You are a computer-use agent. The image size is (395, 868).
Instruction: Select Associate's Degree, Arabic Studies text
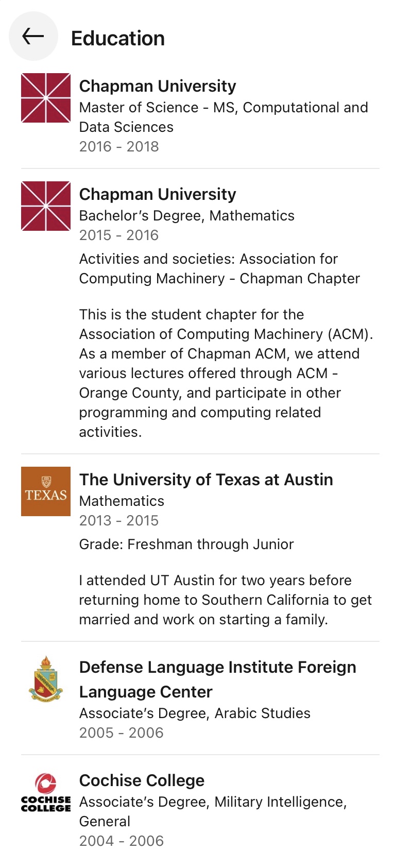pos(195,713)
